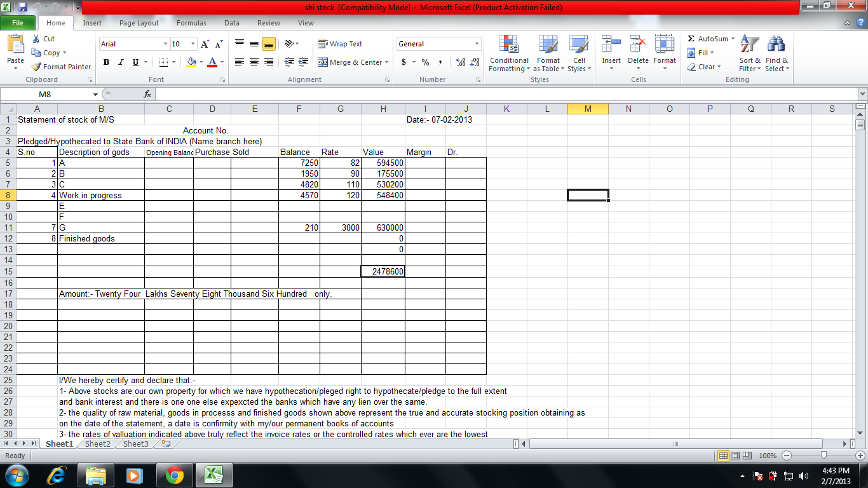Toggle Bold formatting
The width and height of the screenshot is (868, 488).
(106, 62)
